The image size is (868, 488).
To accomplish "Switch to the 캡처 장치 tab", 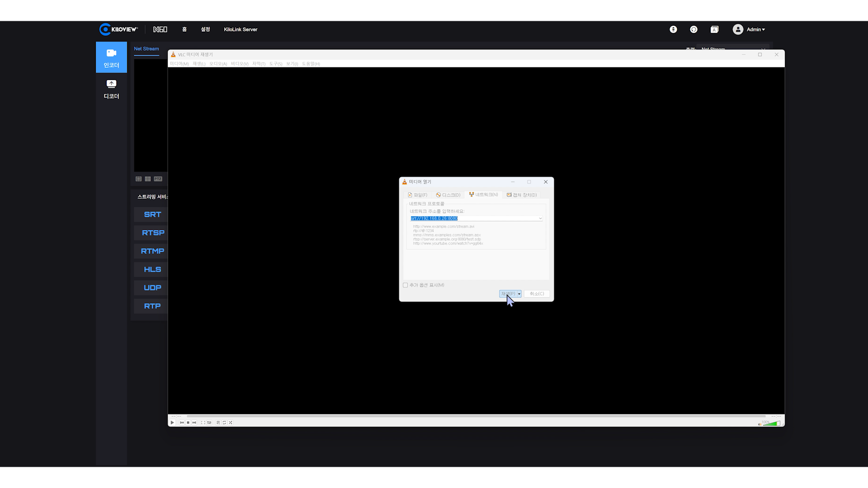I will [x=522, y=195].
